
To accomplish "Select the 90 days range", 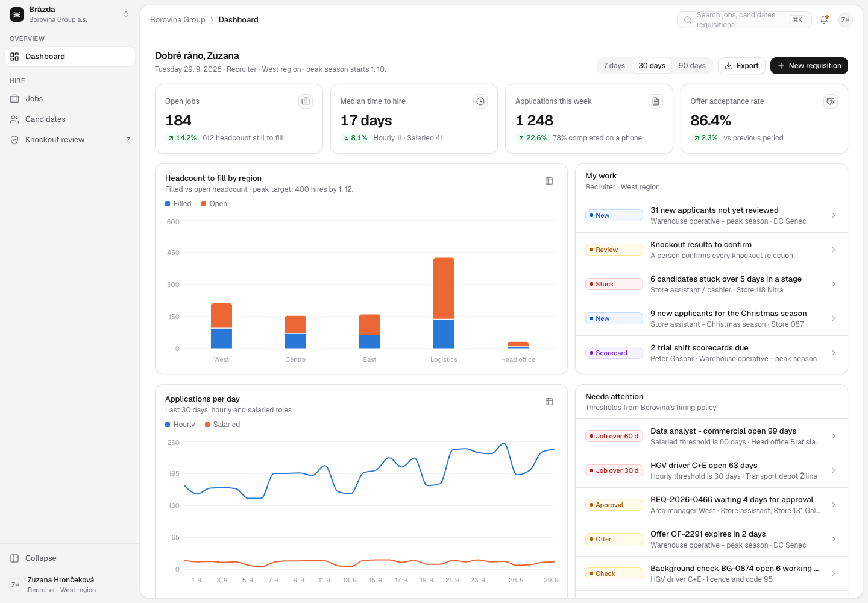I will point(692,66).
